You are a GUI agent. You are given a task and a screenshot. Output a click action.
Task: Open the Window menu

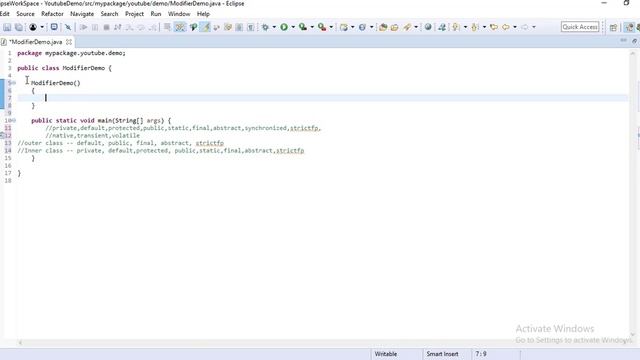coord(179,14)
